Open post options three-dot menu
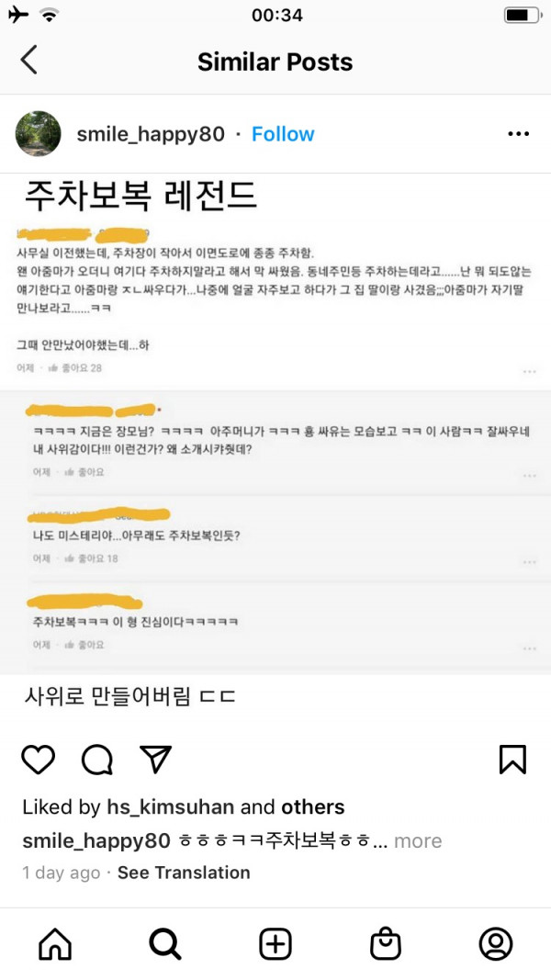551x980 pixels. tap(519, 134)
